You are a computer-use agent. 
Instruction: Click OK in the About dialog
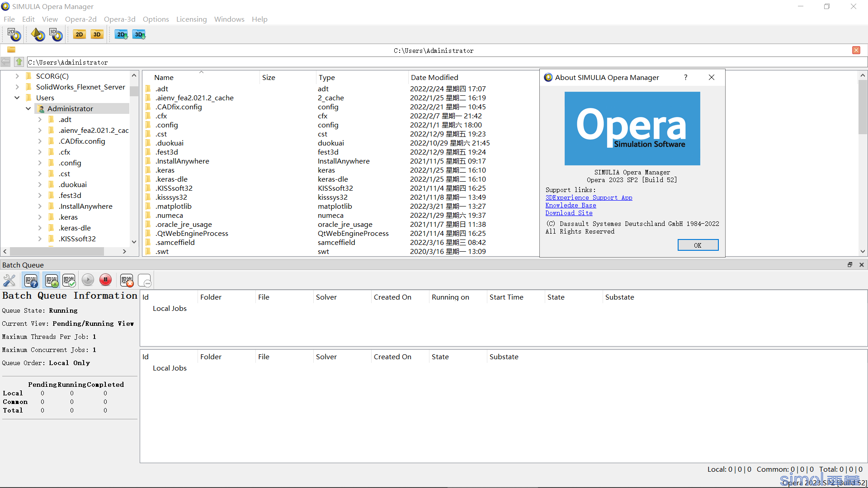click(x=698, y=245)
